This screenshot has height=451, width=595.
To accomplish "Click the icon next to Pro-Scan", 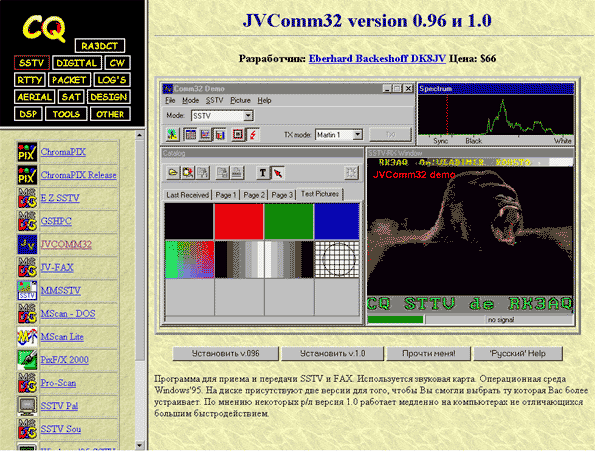I will [27, 383].
